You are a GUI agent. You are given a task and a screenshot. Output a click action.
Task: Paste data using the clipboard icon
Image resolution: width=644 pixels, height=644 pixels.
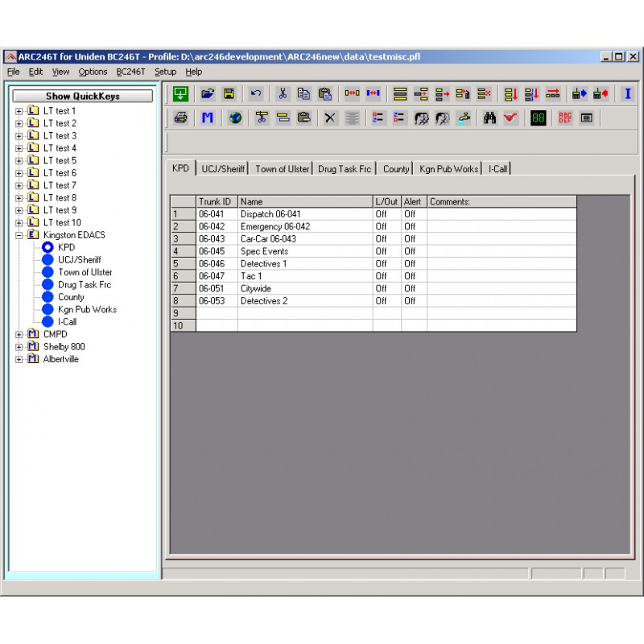325,94
